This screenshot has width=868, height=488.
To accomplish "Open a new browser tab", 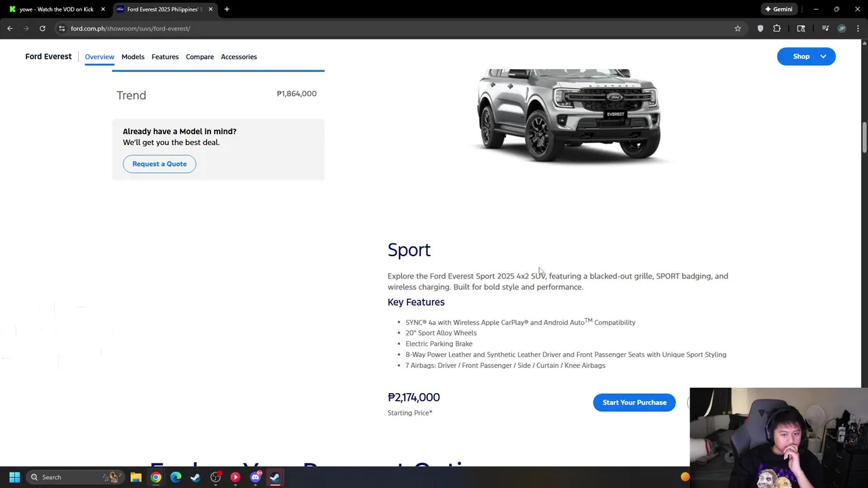I will pyautogui.click(x=226, y=9).
